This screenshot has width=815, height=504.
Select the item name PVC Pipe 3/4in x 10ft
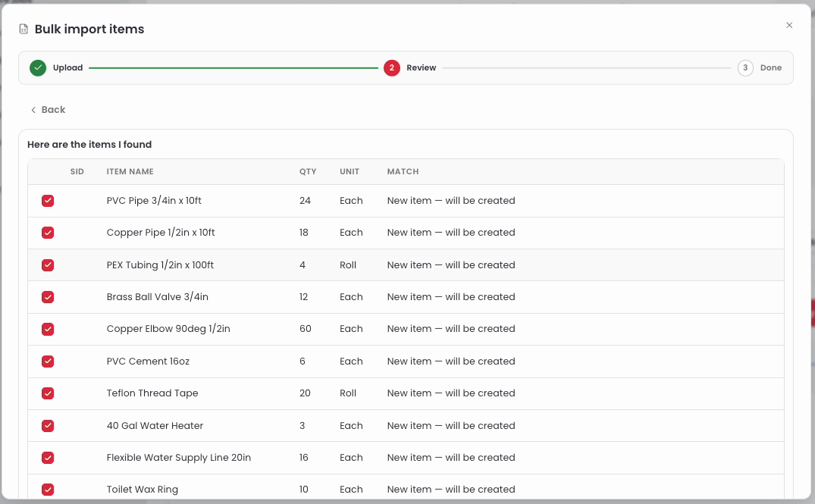click(154, 201)
